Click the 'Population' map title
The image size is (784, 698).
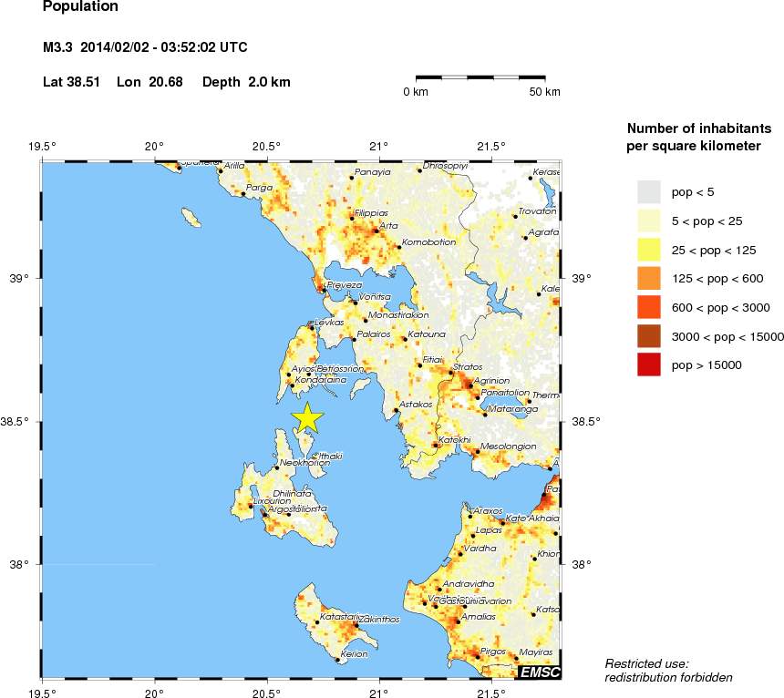click(x=80, y=7)
